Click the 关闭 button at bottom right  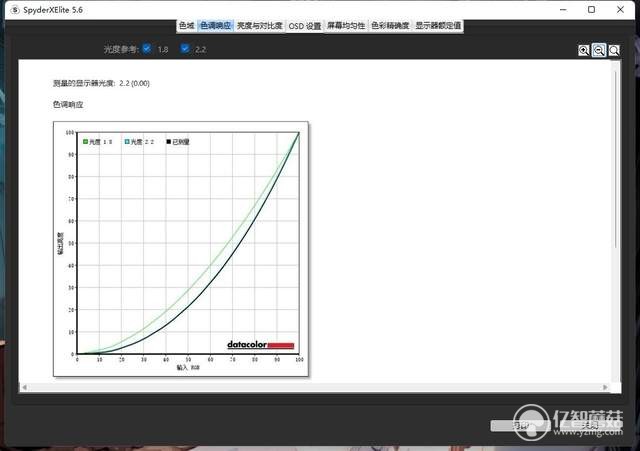pos(591,426)
